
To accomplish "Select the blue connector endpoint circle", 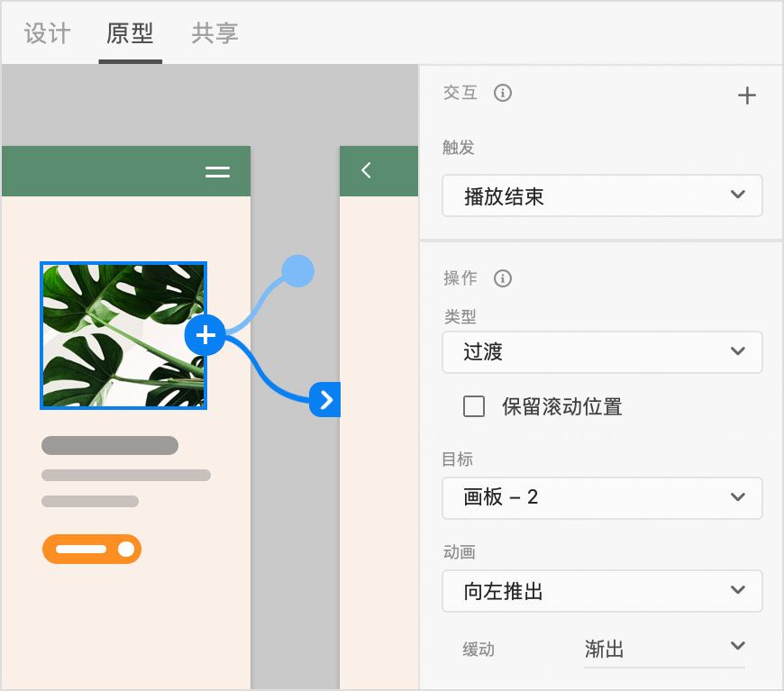I will click(298, 270).
